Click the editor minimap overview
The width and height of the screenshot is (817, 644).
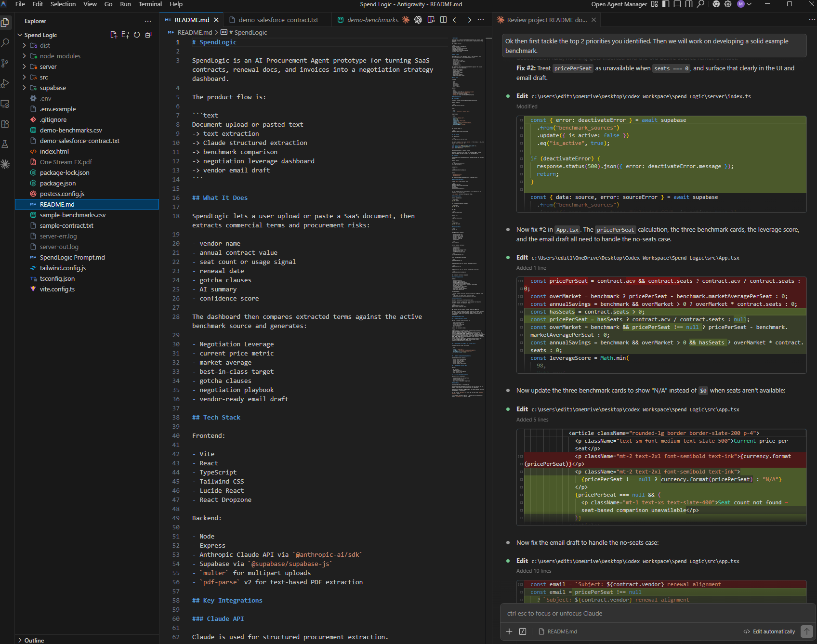coord(468,217)
